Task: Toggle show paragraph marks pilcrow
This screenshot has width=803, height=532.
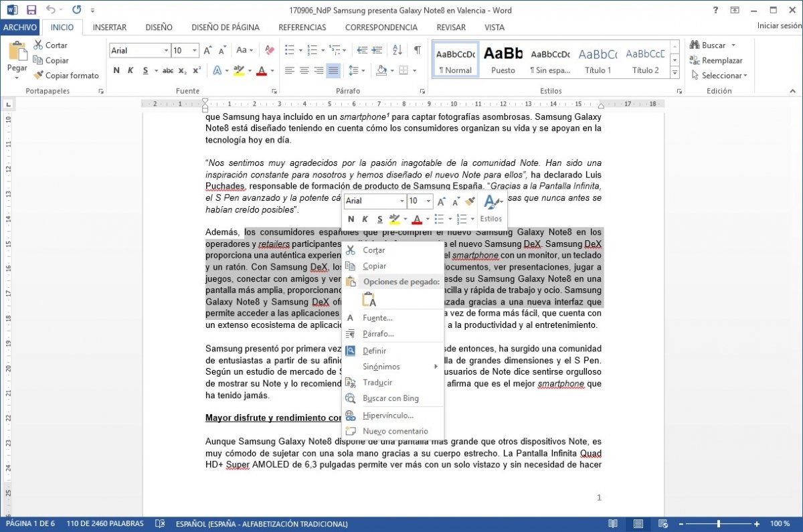Action: 418,50
